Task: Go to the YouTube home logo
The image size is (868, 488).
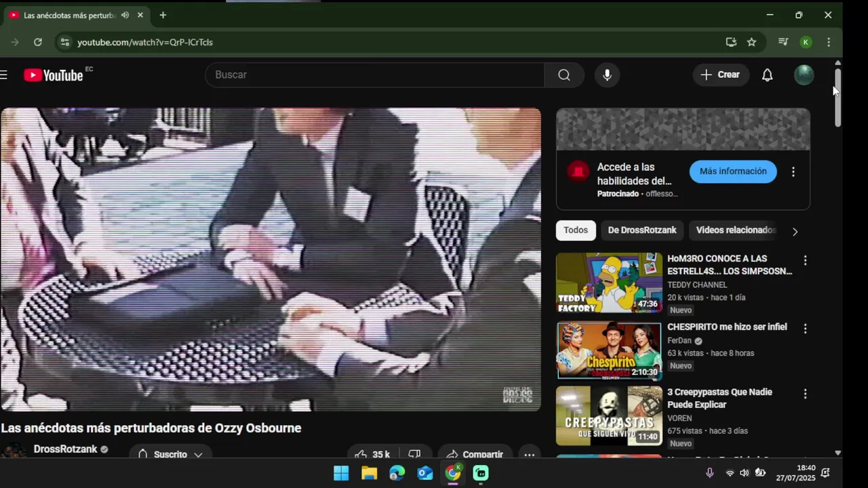Action: point(54,75)
